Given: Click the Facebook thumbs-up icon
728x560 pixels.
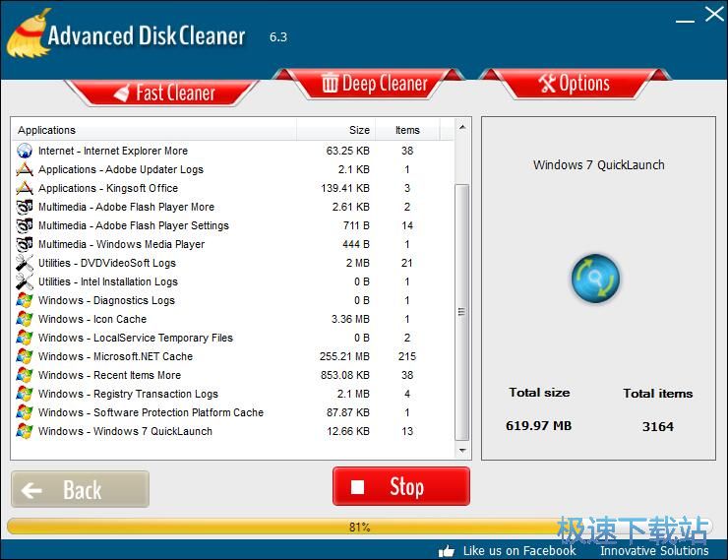Looking at the screenshot, I should (x=447, y=551).
